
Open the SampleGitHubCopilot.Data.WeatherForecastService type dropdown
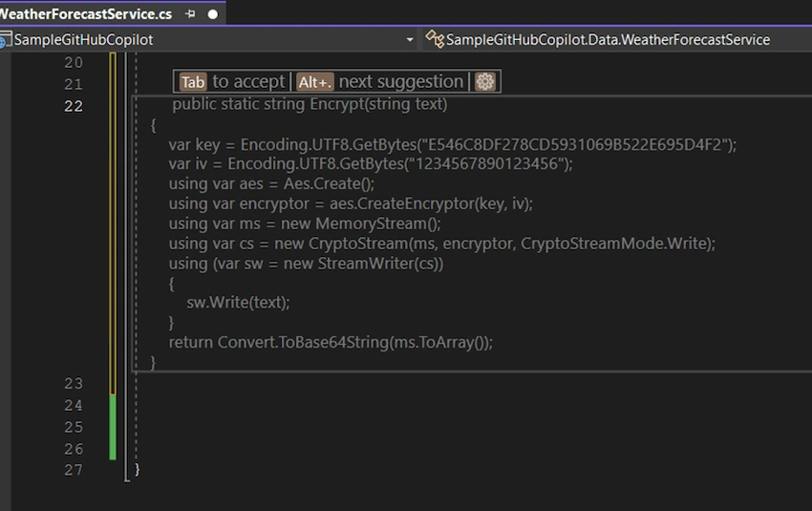coord(617,40)
